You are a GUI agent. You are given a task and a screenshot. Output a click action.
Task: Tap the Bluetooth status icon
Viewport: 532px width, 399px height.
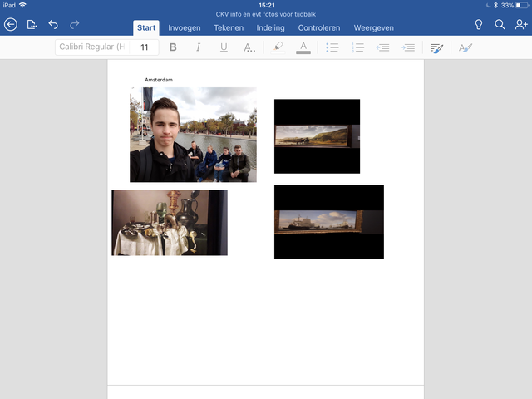click(x=495, y=5)
